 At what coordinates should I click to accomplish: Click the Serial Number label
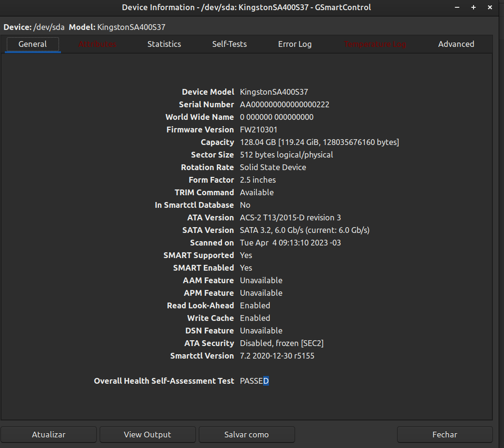click(207, 105)
